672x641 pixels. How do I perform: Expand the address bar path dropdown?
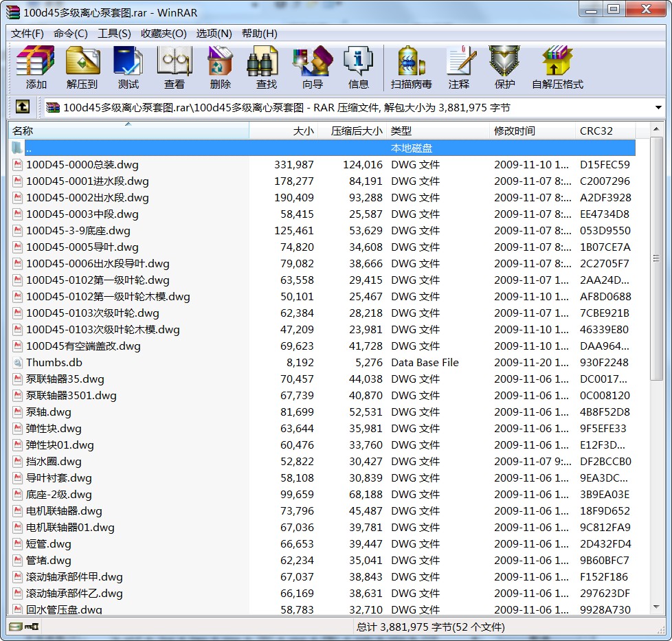point(658,108)
